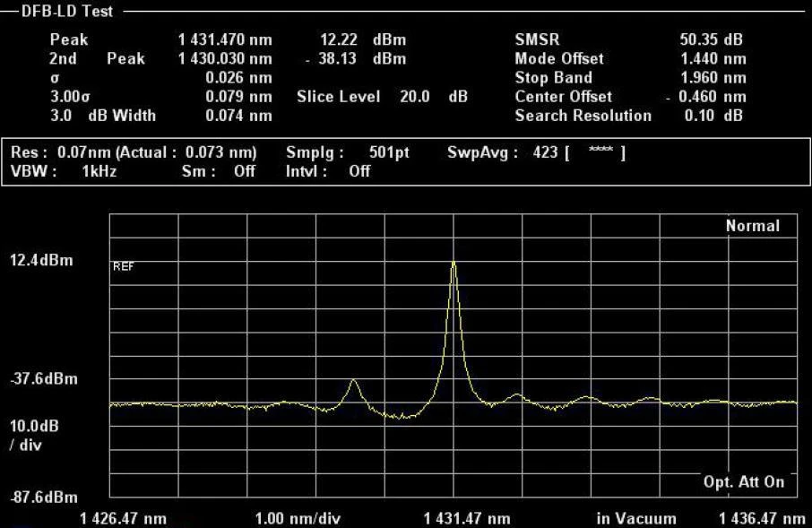Select the Smplg 501pt sampling setting
This screenshot has width=812, height=528.
[x=347, y=152]
